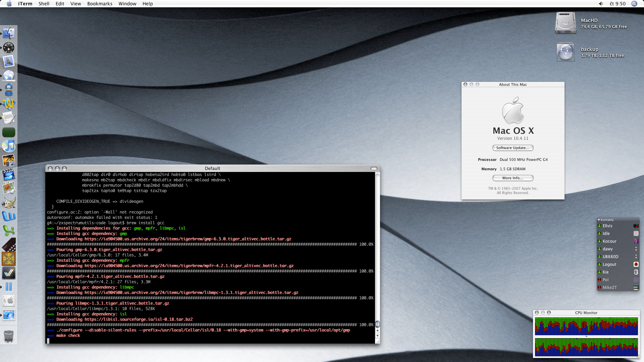Open the Trash in the Dock
This screenshot has width=644, height=362.
click(9, 336)
